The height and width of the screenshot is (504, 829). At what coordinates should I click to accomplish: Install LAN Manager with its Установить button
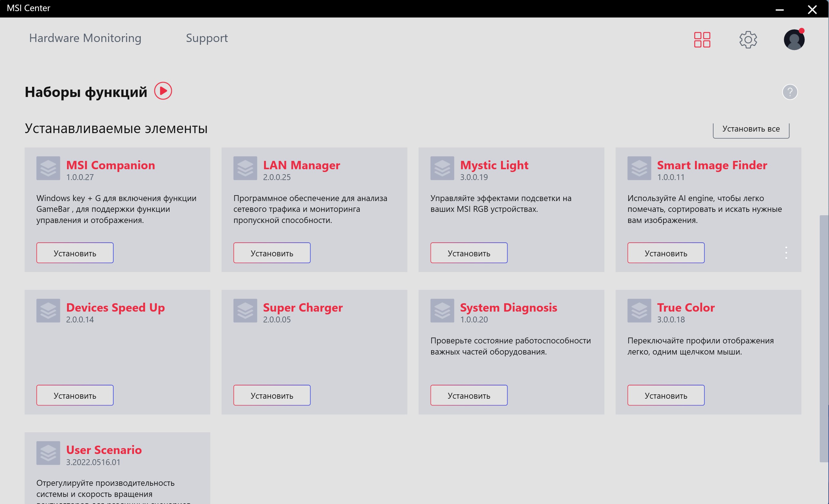click(x=272, y=253)
